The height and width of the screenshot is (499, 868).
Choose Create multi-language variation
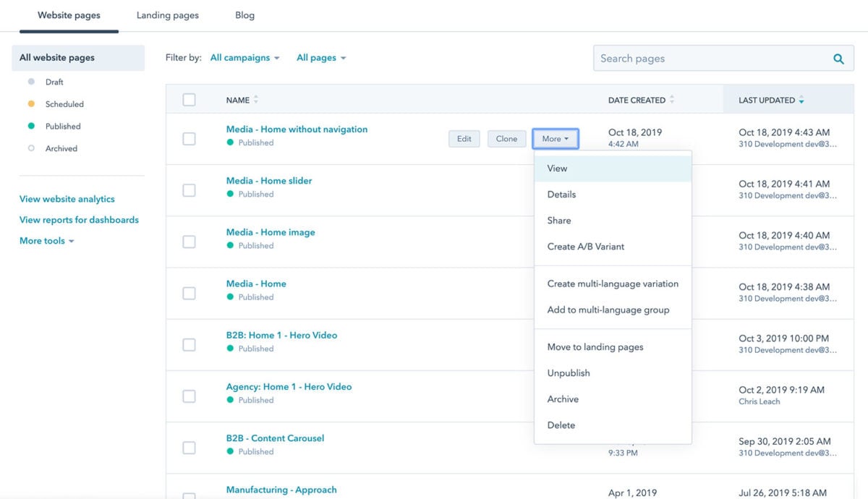coord(613,284)
